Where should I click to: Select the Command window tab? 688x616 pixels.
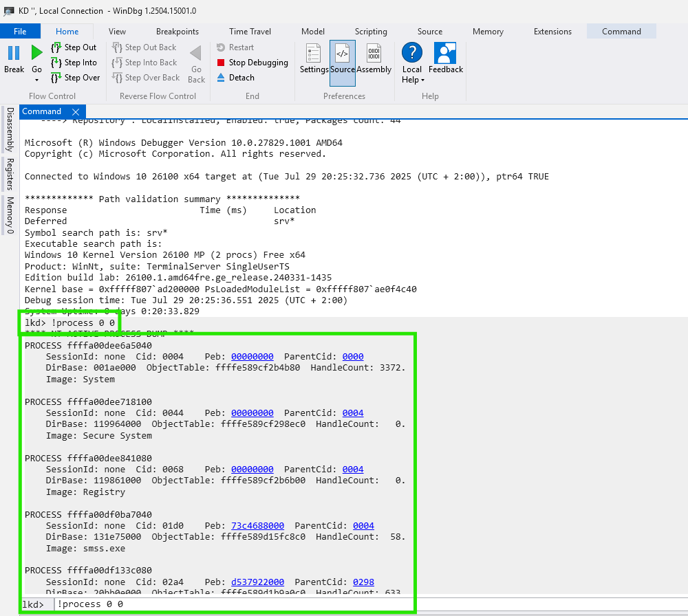pos(42,111)
